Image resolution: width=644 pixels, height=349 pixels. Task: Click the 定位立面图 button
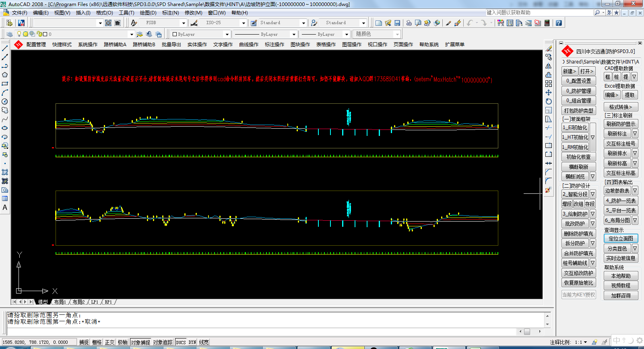tap(621, 238)
